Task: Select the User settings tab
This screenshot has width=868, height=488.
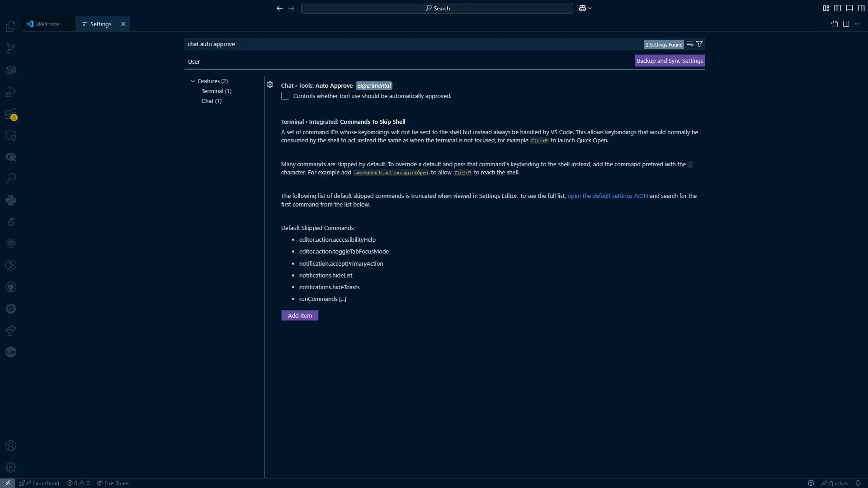Action: pyautogui.click(x=194, y=61)
